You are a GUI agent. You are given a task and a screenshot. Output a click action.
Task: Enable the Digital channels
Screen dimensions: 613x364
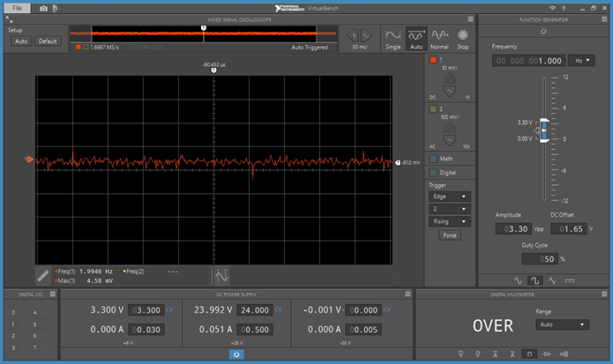click(433, 173)
